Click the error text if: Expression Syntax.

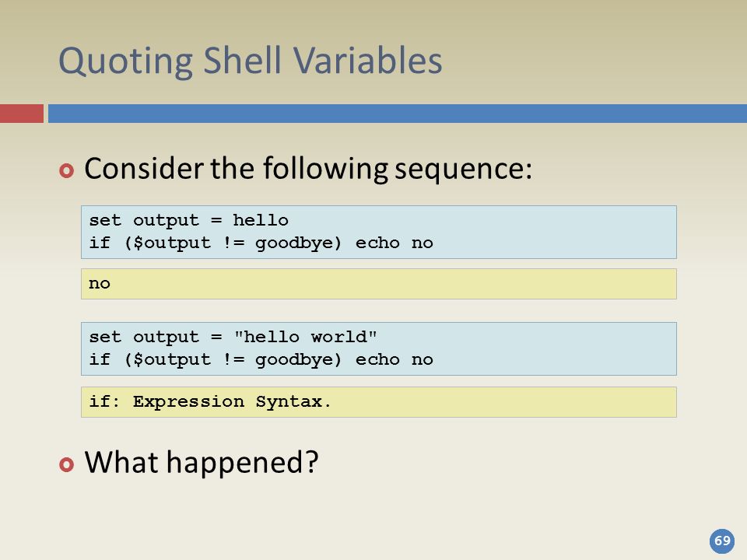point(209,402)
